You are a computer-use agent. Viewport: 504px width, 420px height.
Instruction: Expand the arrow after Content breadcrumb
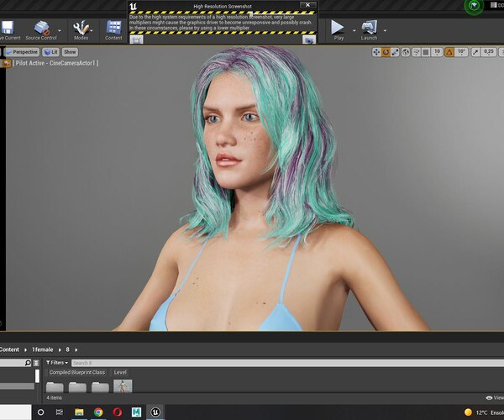(x=25, y=349)
